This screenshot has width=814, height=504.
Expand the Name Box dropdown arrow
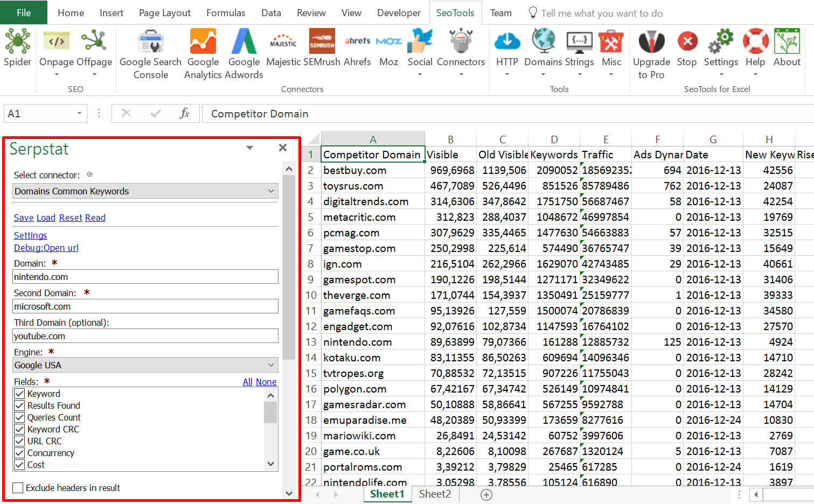click(x=79, y=114)
